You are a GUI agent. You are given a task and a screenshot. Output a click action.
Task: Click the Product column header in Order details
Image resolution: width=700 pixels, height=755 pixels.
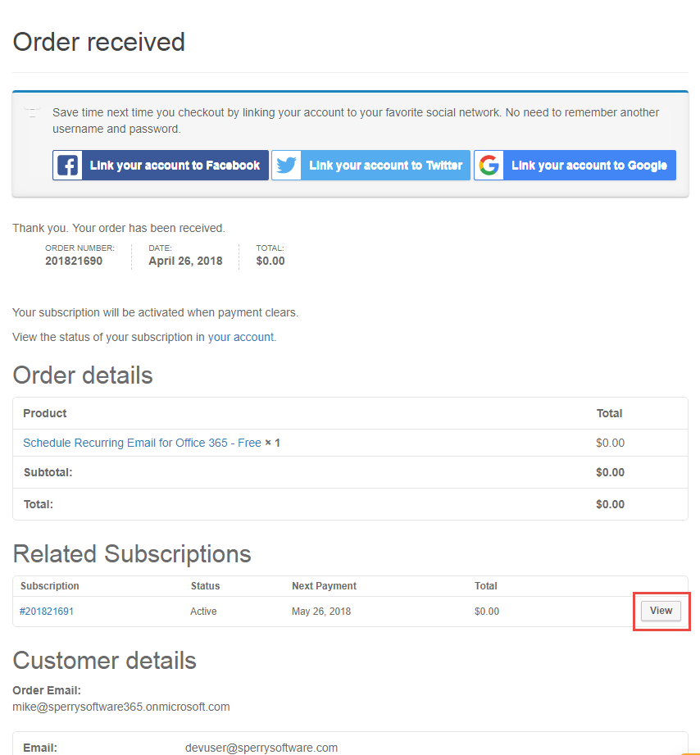tap(45, 414)
